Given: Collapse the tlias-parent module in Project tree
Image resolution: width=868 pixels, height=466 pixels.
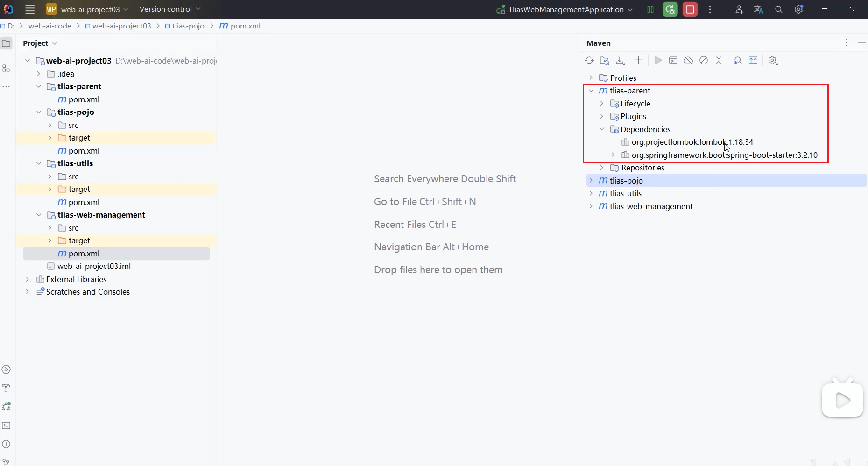Looking at the screenshot, I should pos(39,86).
